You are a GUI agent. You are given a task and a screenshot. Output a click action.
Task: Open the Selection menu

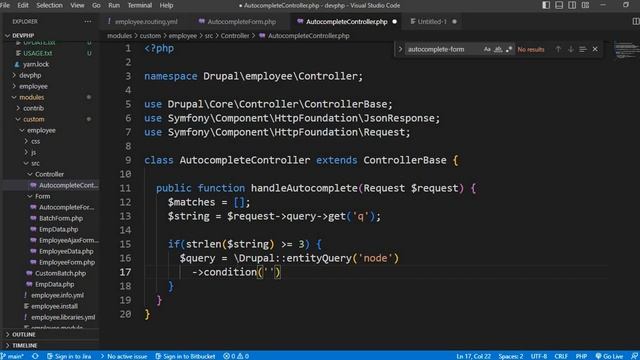(x=49, y=5)
